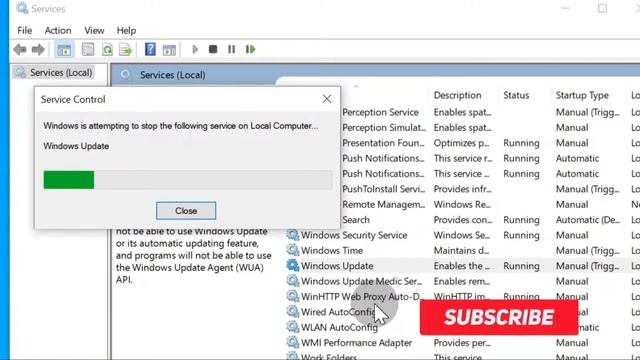Viewport: 640px width, 360px height.
Task: Select the WLAN AutoConfig service name
Action: 340,327
